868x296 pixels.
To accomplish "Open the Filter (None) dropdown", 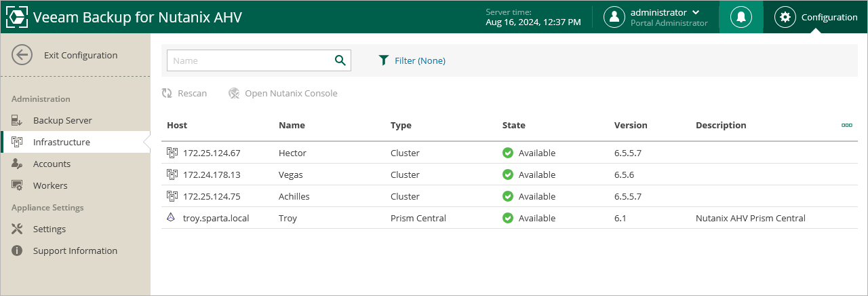I will (x=412, y=60).
